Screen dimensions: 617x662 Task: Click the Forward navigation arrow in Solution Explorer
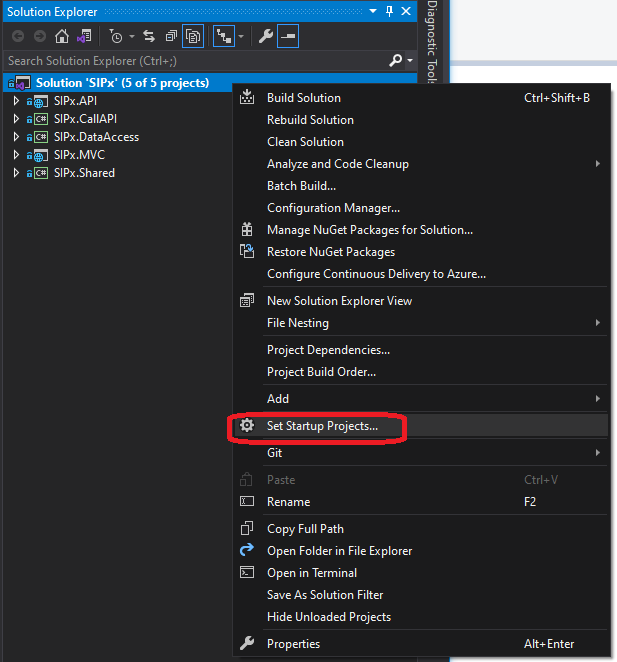click(x=40, y=36)
